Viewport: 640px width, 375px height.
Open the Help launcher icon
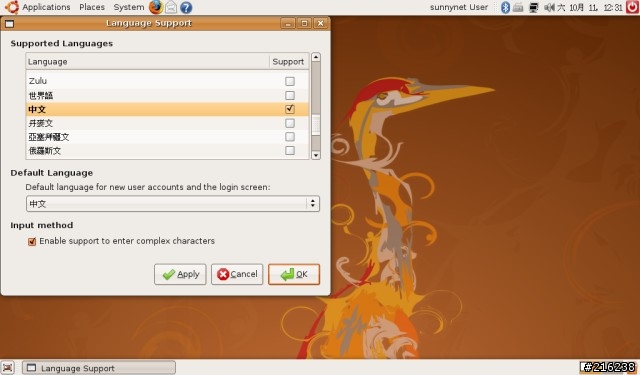point(186,7)
